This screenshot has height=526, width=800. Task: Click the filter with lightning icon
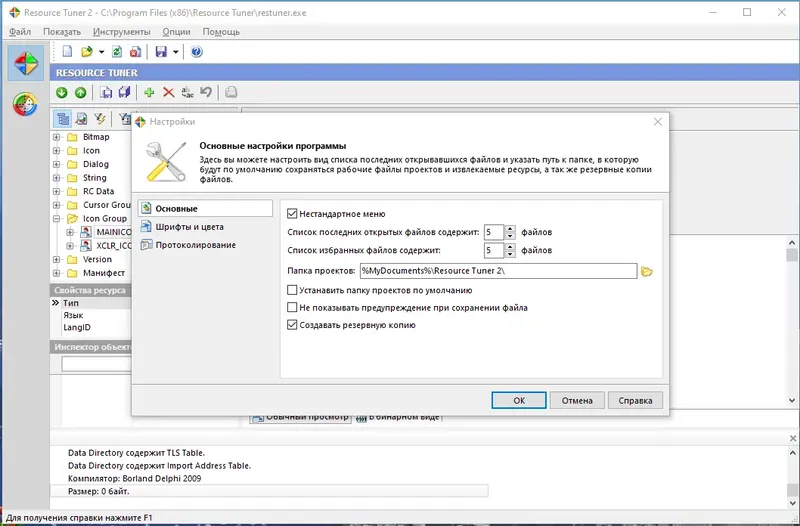point(100,119)
